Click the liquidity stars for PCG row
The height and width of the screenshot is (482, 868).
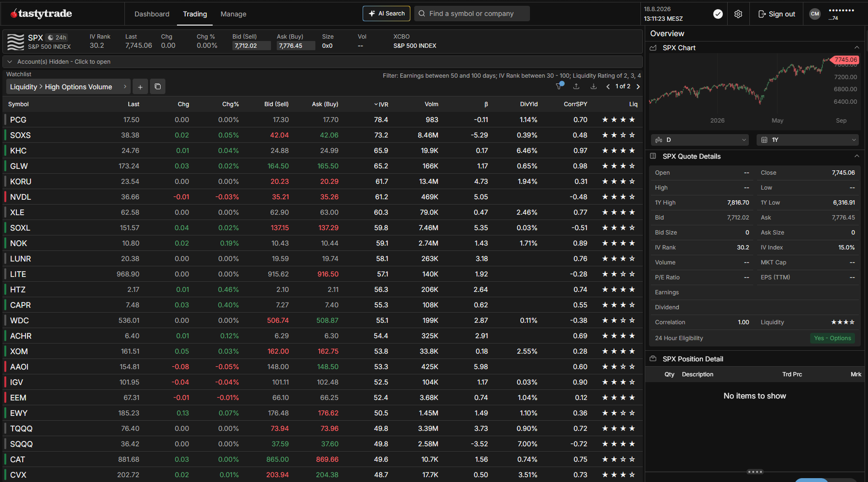[619, 120]
